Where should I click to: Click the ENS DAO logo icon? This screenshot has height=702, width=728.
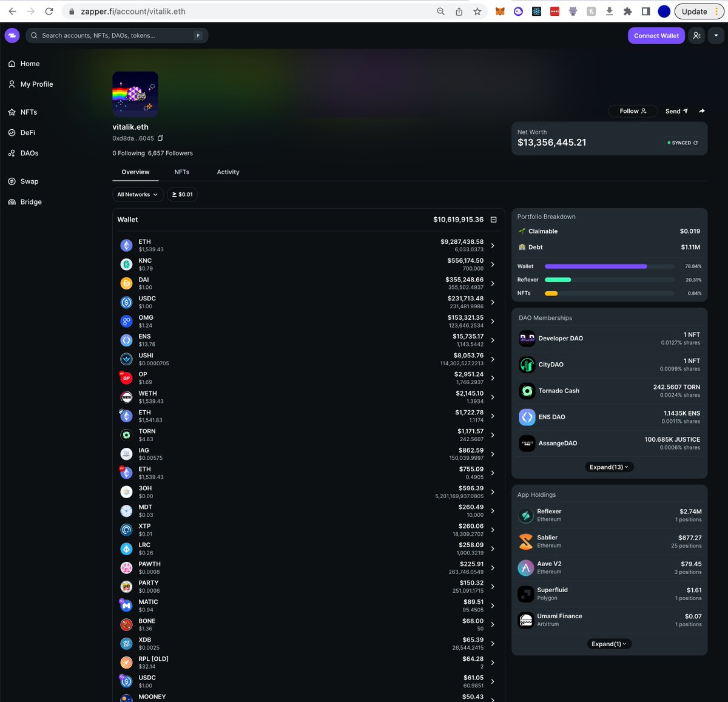pyautogui.click(x=527, y=417)
